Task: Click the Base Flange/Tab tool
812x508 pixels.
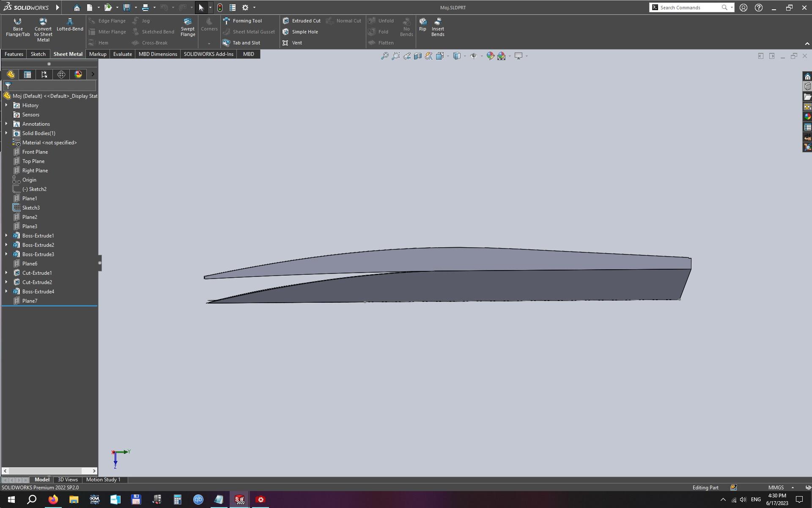Action: [18, 28]
